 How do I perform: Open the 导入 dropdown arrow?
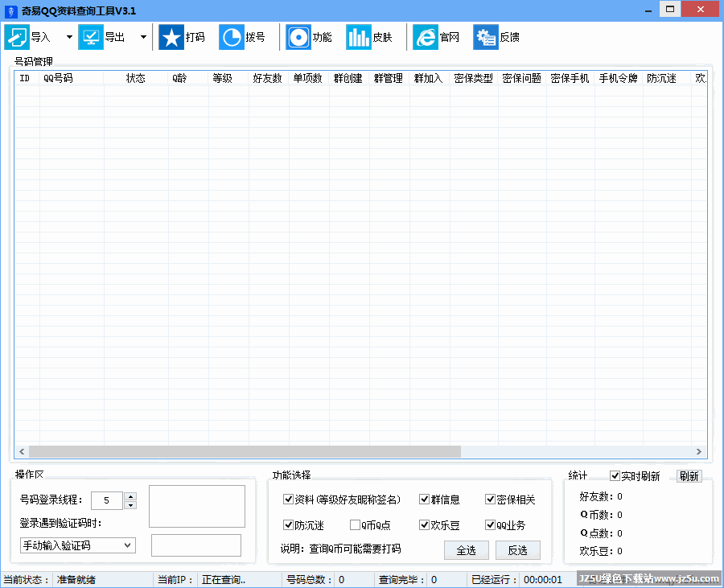[69, 37]
